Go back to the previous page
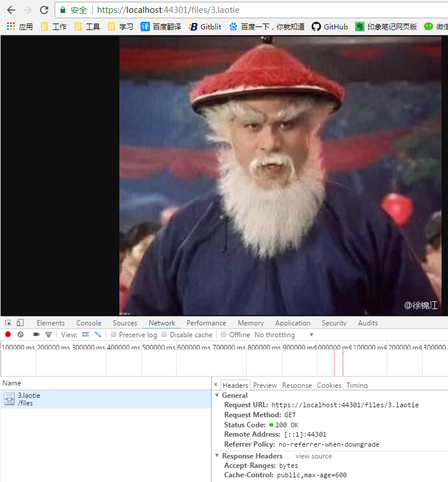This screenshot has width=448, height=482. click(x=11, y=10)
